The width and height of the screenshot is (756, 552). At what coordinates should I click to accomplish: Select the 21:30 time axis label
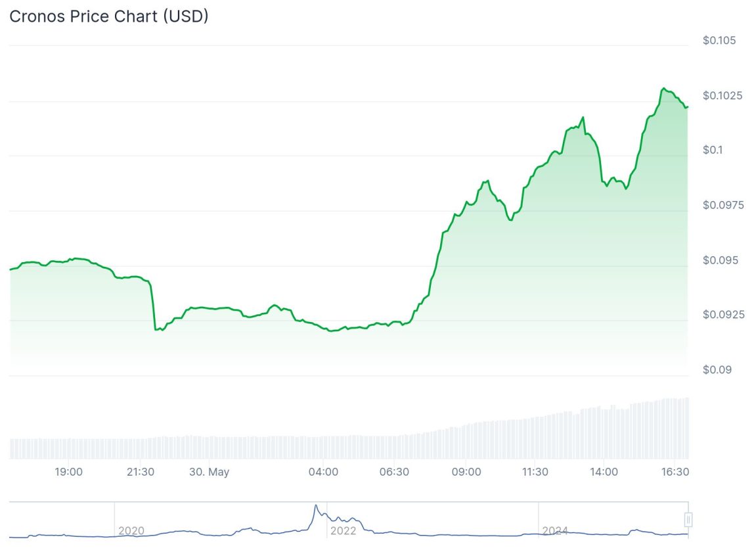tap(140, 472)
